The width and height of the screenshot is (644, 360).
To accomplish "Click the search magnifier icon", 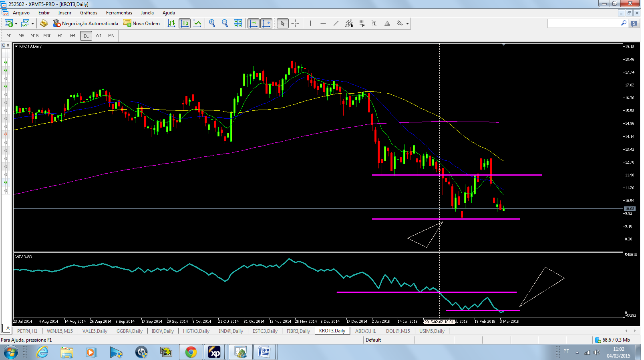I will (x=624, y=24).
